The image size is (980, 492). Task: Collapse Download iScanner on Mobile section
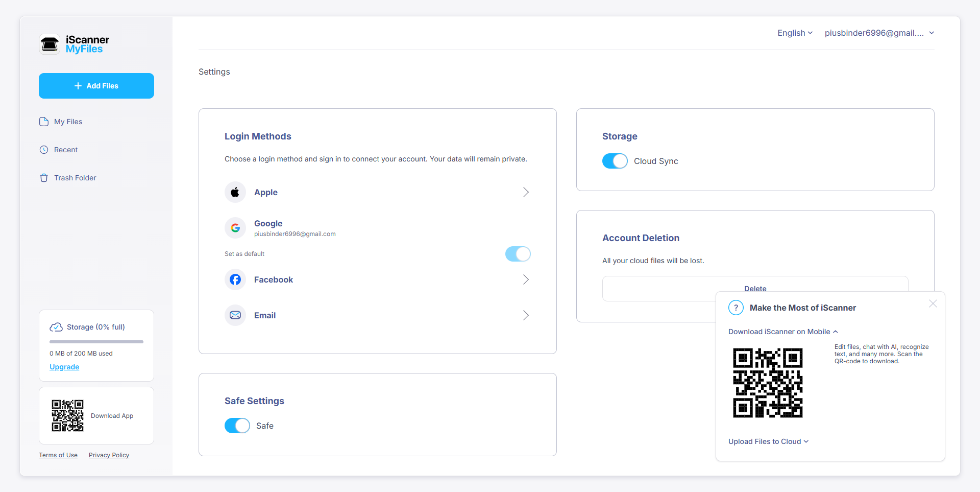[783, 332]
